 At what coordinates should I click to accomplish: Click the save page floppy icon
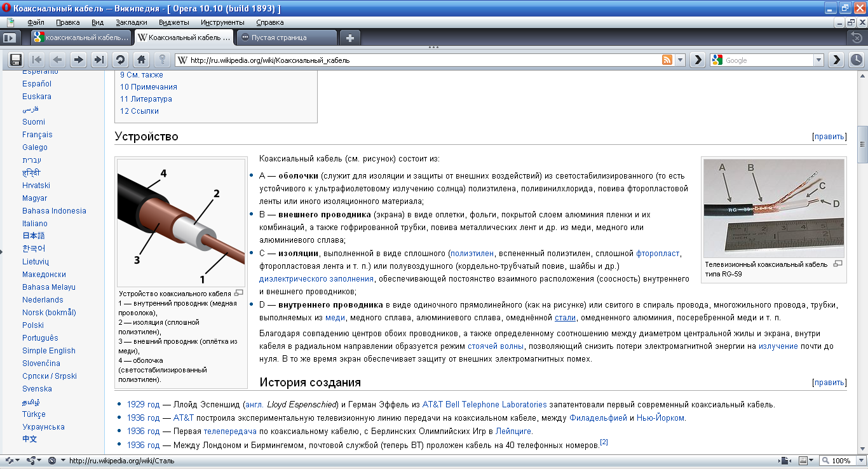tap(16, 60)
